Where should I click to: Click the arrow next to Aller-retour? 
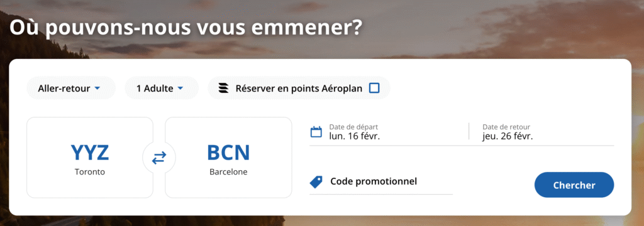tap(97, 88)
